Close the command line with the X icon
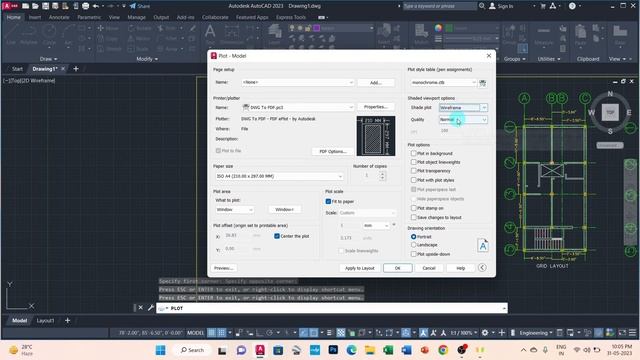This screenshot has height=360, width=640. (140, 308)
